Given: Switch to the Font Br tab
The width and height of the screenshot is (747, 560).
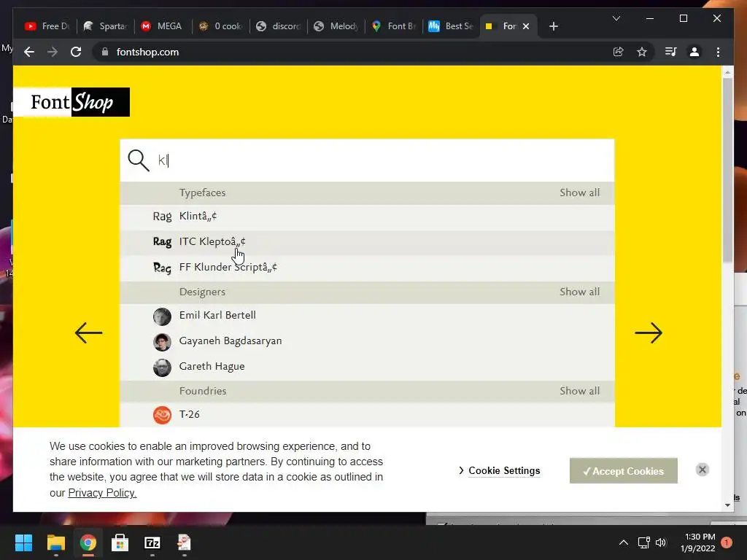Looking at the screenshot, I should point(393,26).
